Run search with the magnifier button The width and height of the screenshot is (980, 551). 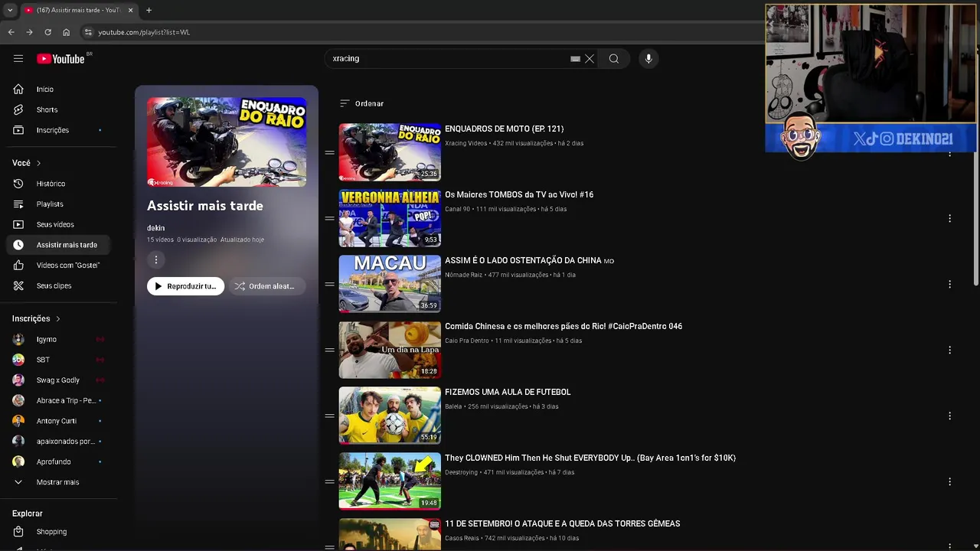[614, 59]
